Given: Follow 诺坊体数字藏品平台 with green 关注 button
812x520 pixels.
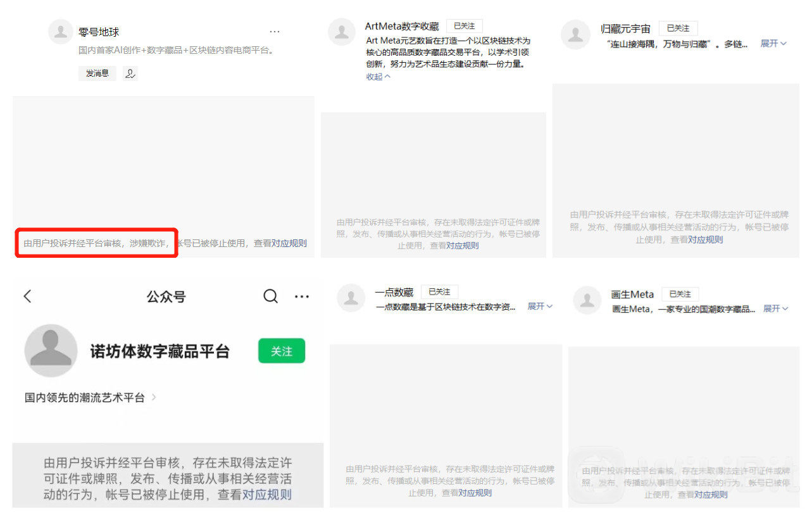Looking at the screenshot, I should click(x=282, y=351).
